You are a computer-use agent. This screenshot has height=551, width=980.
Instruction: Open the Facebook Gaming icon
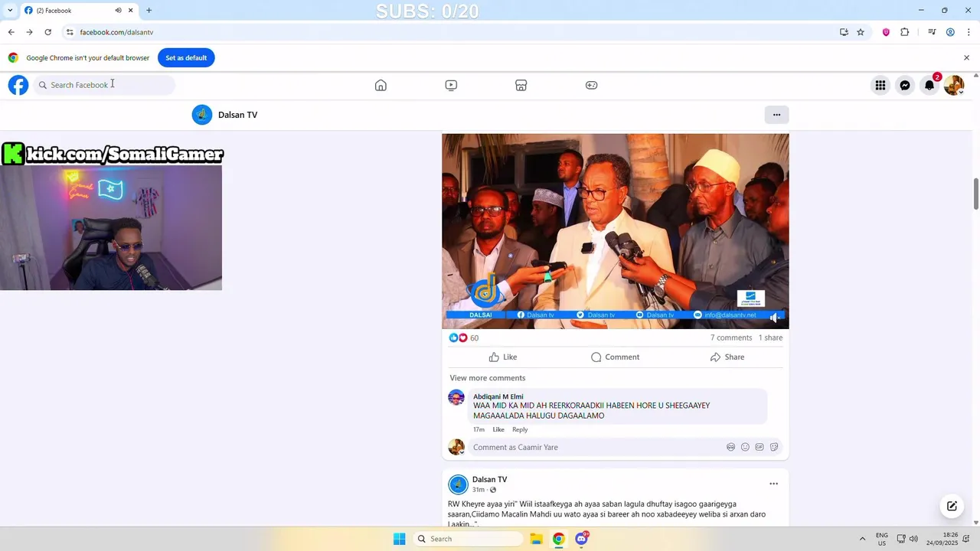[592, 85]
